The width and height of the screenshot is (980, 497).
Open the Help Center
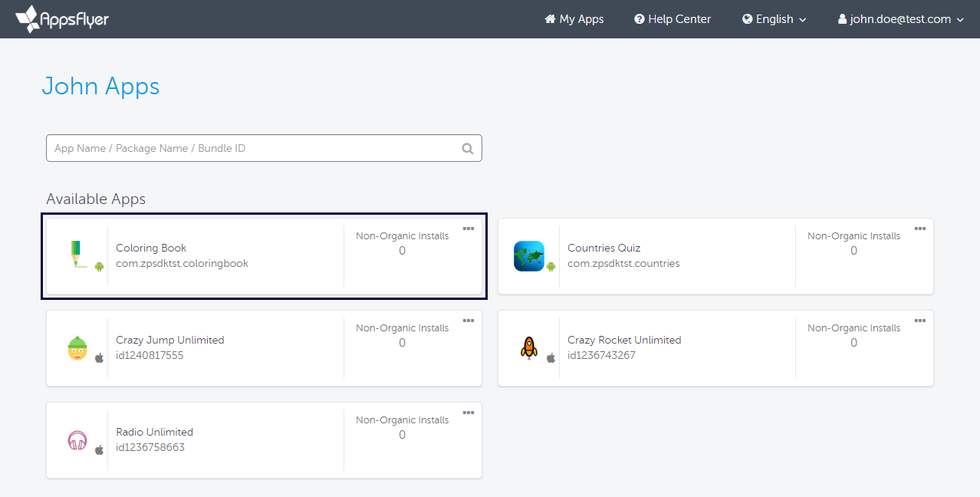[x=673, y=19]
